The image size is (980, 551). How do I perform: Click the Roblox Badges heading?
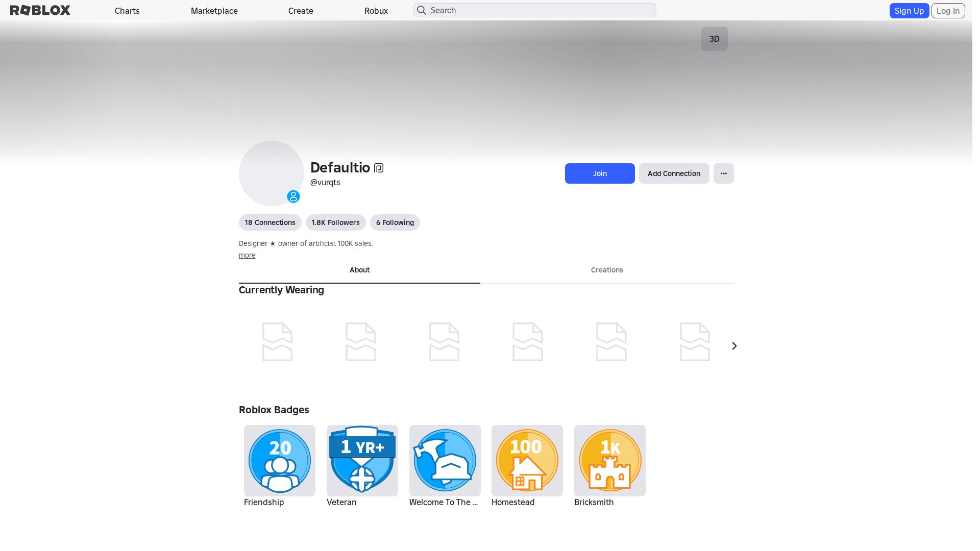[274, 410]
